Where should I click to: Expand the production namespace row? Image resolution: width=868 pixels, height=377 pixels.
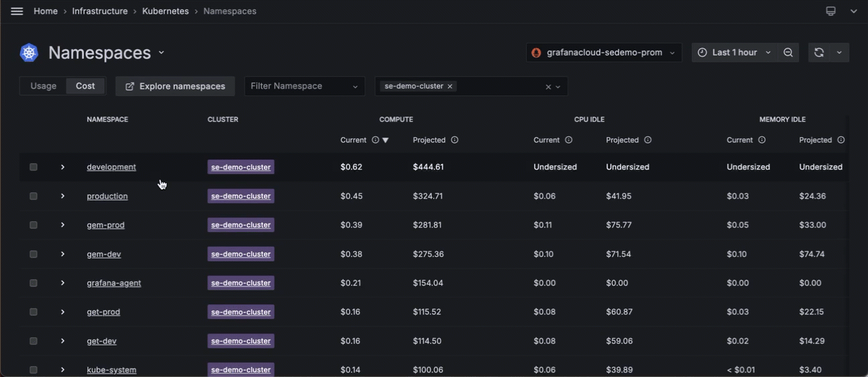click(62, 196)
